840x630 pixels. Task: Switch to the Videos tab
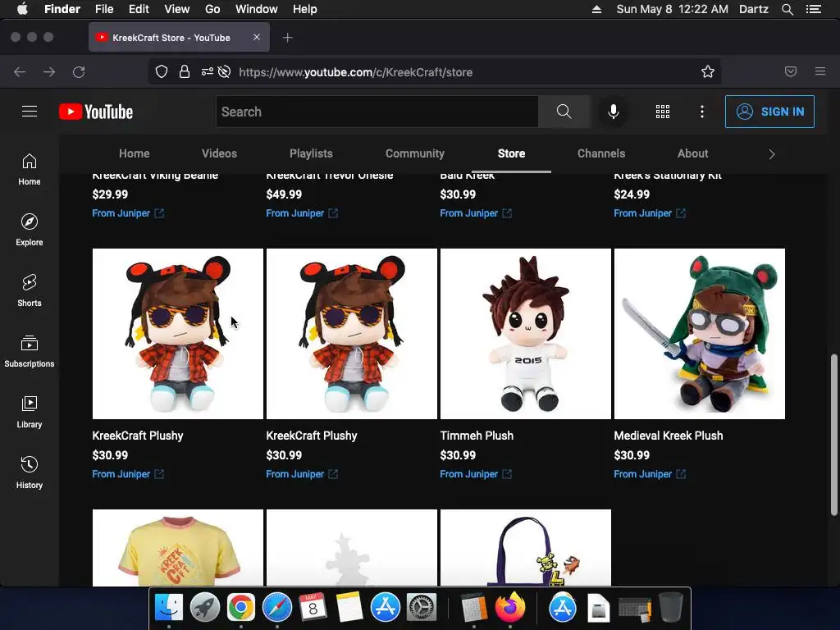[x=219, y=153]
